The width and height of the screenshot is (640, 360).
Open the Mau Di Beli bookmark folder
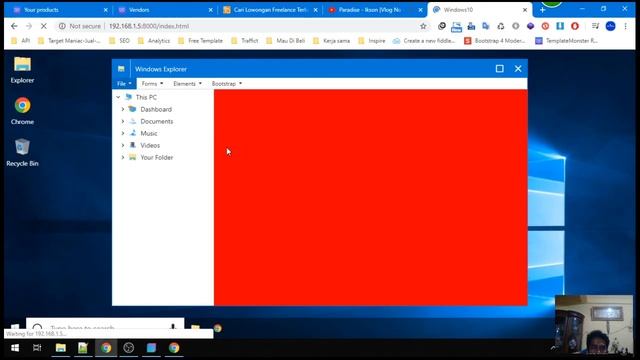point(285,40)
